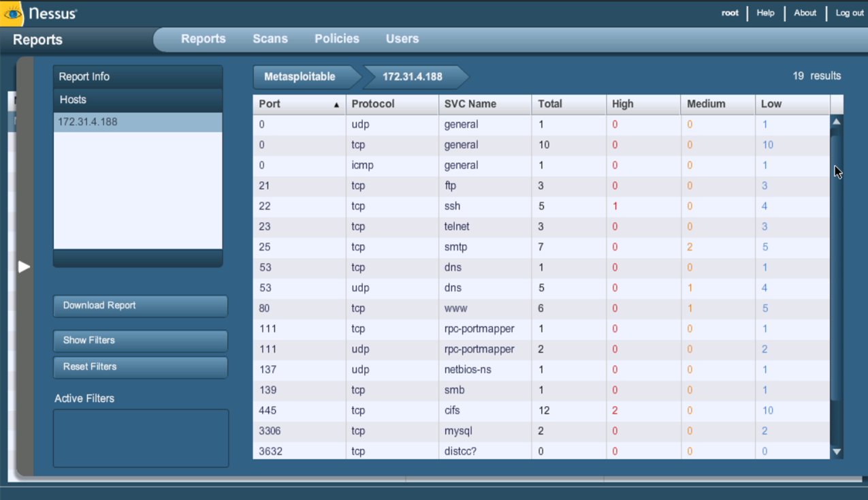
Task: Sort by Total column header
Action: click(568, 104)
